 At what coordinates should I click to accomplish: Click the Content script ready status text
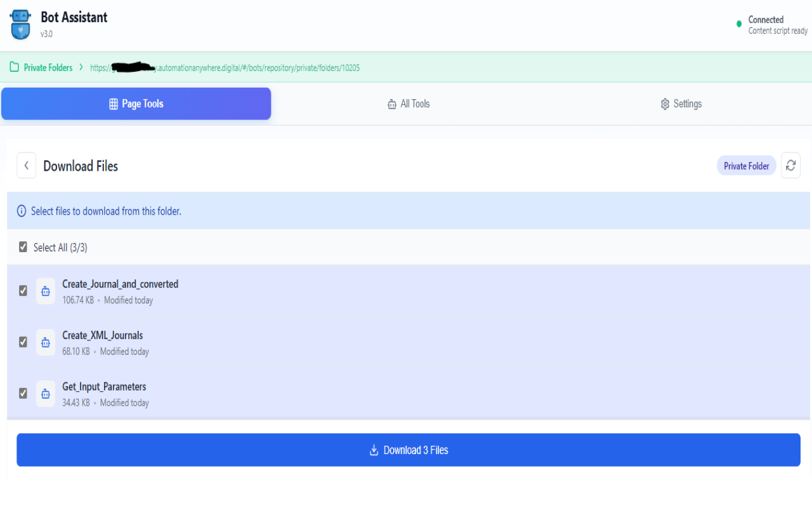778,30
